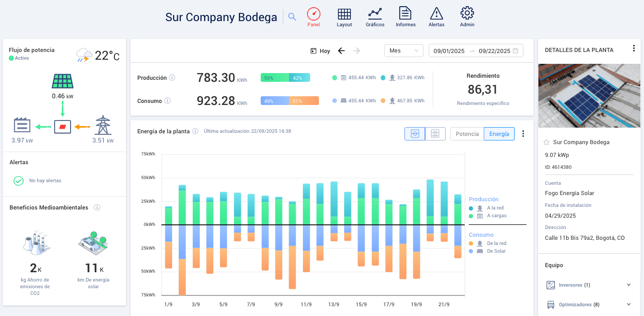The height and width of the screenshot is (316, 644).
Task: Open the Panel dashboard icon
Action: pos(313,14)
